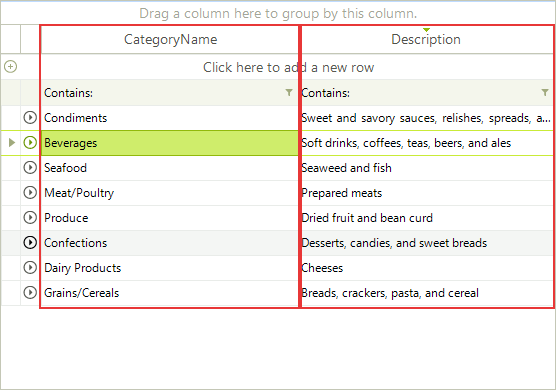Click the 'Drag a column here' grouping panel
This screenshot has width=556, height=390.
278,13
